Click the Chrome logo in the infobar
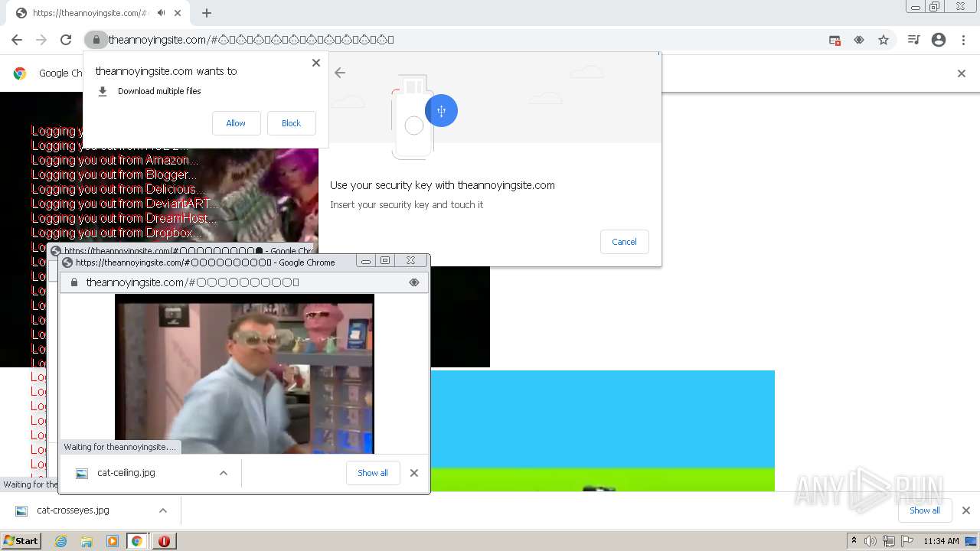 point(20,73)
